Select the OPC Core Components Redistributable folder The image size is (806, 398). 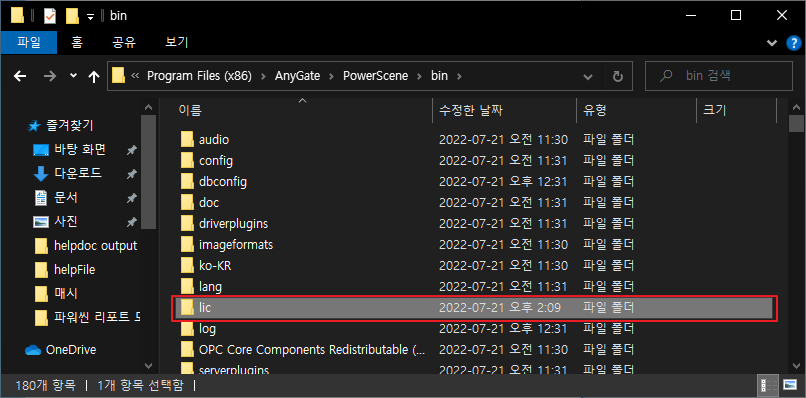click(312, 350)
